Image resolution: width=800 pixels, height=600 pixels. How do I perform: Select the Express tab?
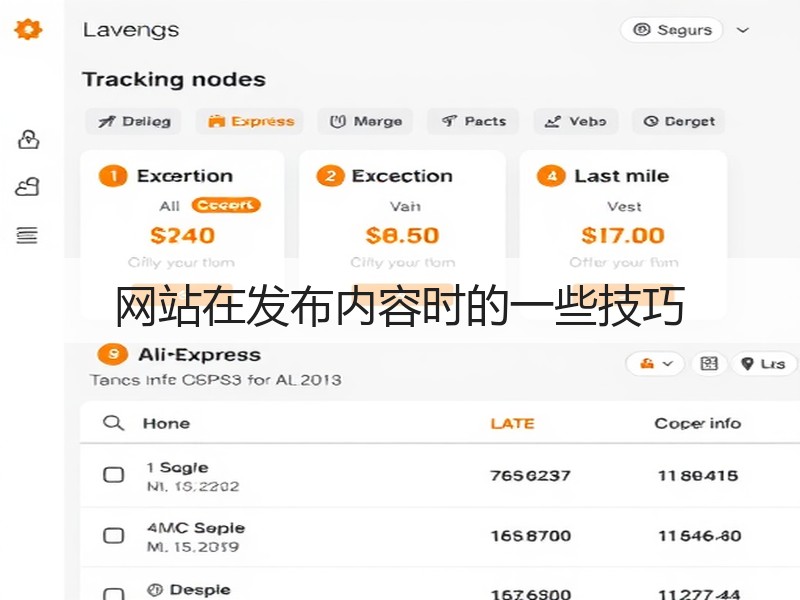point(250,121)
